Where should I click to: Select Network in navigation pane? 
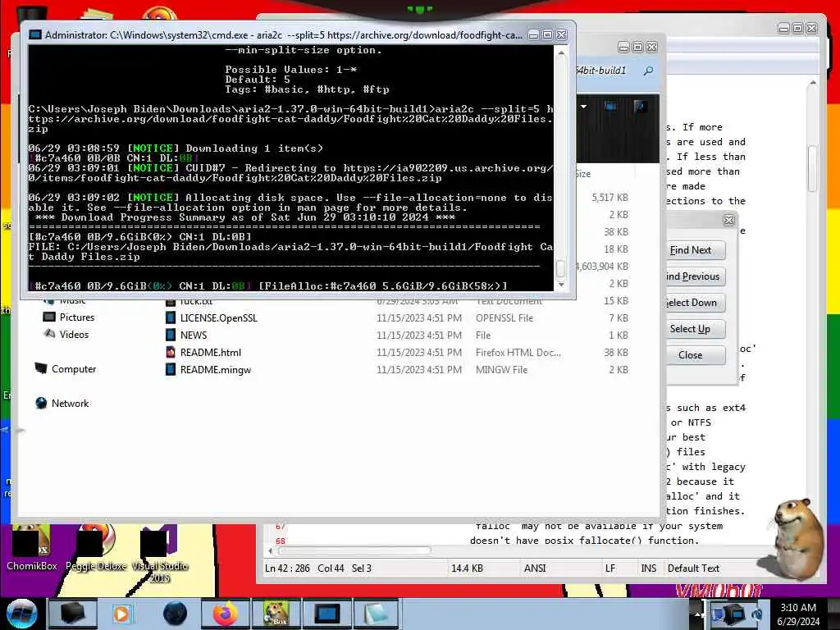pos(70,404)
